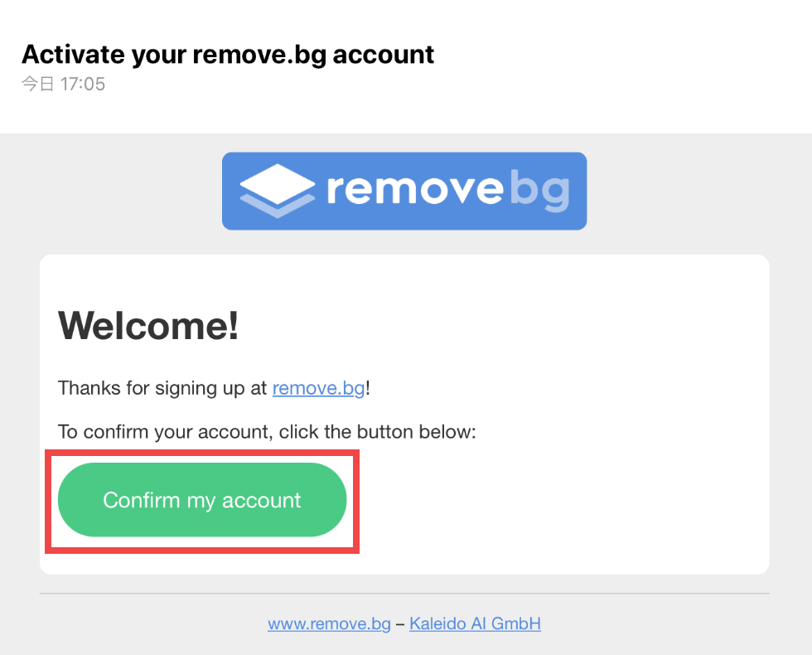The height and width of the screenshot is (655, 812).
Task: Click the white "remove" word in the logo banner
Action: coord(415,189)
